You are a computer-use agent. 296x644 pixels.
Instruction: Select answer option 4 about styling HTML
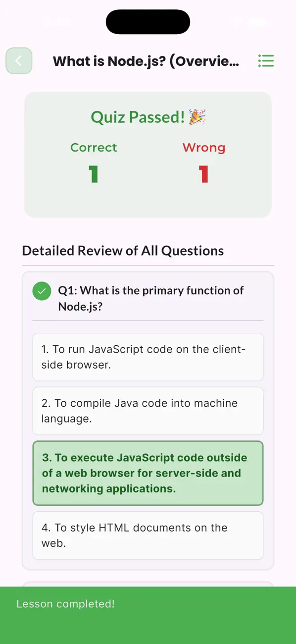(x=148, y=535)
